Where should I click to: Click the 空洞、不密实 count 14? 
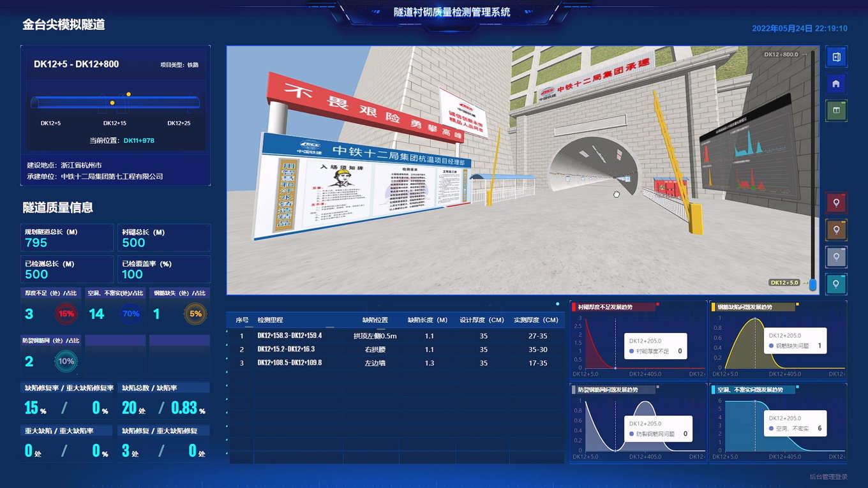coord(96,314)
